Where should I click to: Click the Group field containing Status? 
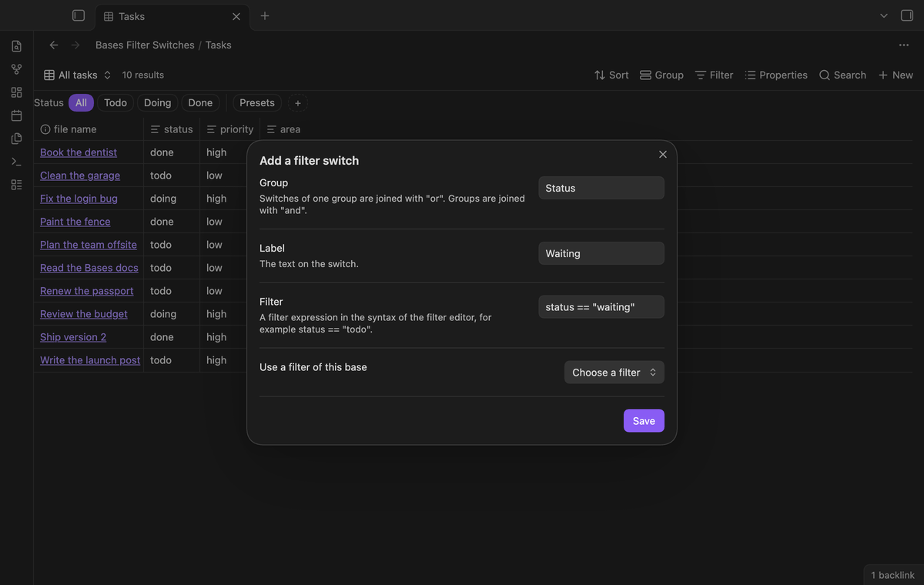(601, 188)
